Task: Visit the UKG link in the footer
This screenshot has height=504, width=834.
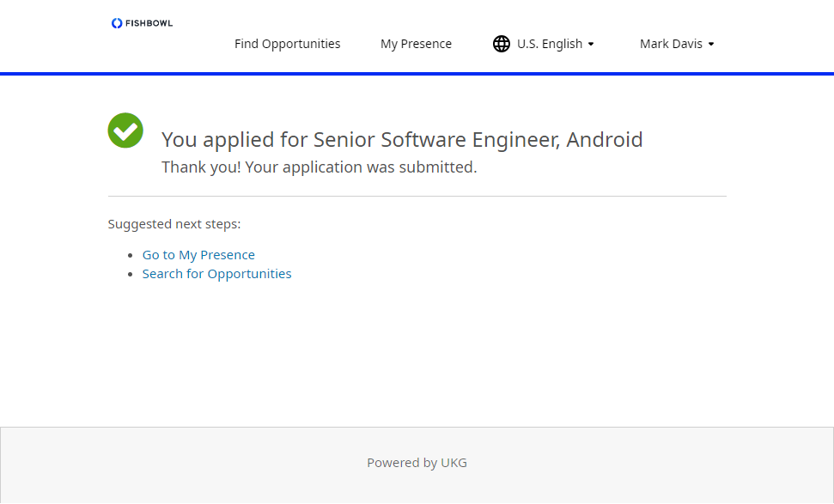Action: click(x=454, y=463)
